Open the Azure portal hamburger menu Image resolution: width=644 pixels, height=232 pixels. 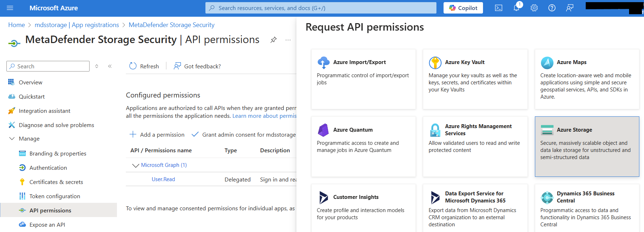(x=10, y=8)
